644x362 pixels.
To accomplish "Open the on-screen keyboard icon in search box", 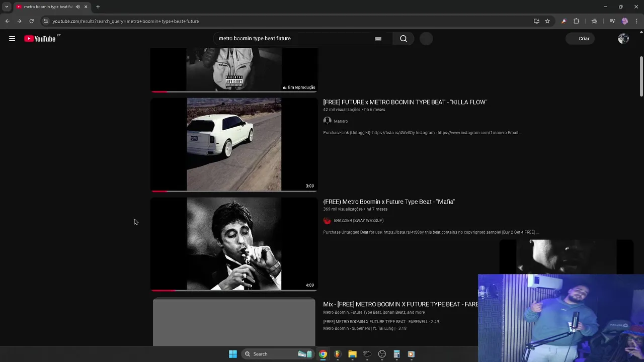I will (378, 39).
